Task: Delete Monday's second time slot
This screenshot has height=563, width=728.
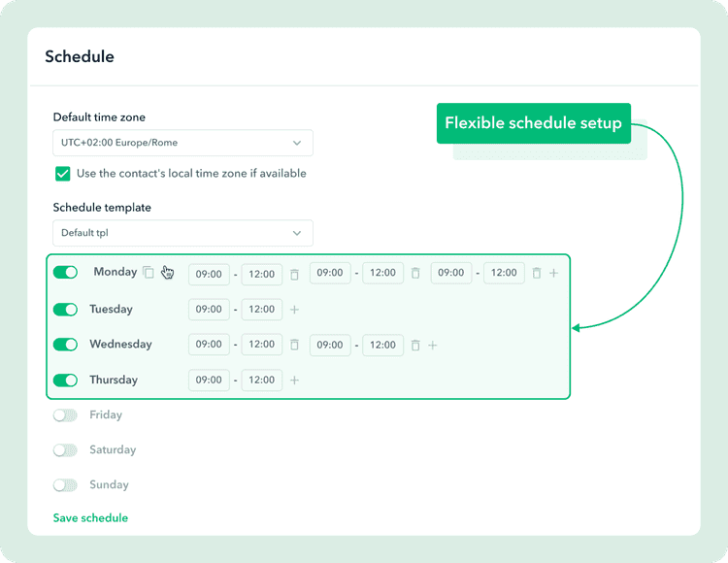Action: coord(415,273)
